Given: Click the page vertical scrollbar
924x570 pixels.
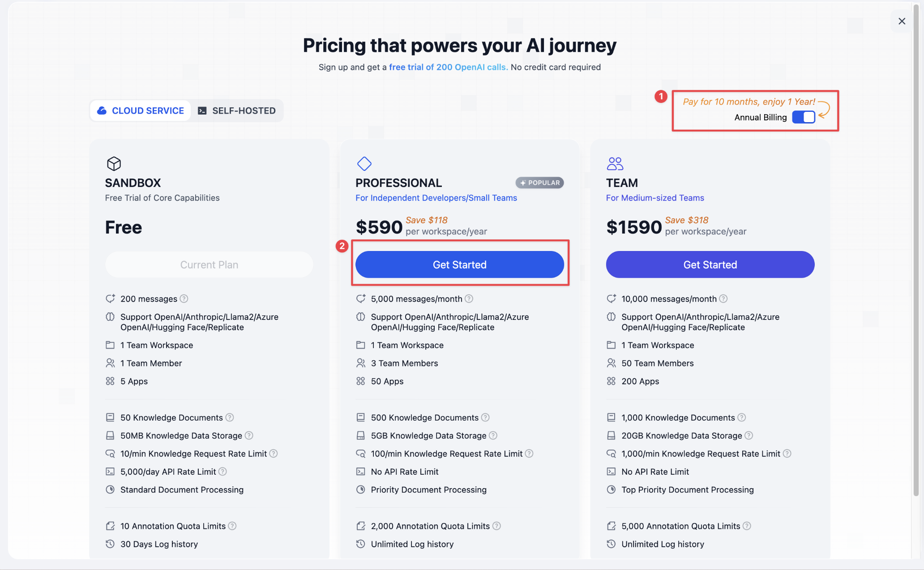Looking at the screenshot, I should click(x=916, y=251).
